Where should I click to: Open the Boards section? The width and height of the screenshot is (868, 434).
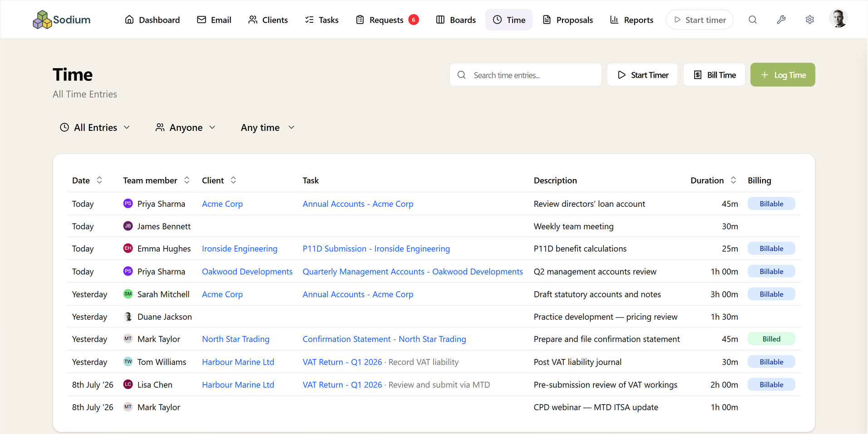(x=456, y=20)
